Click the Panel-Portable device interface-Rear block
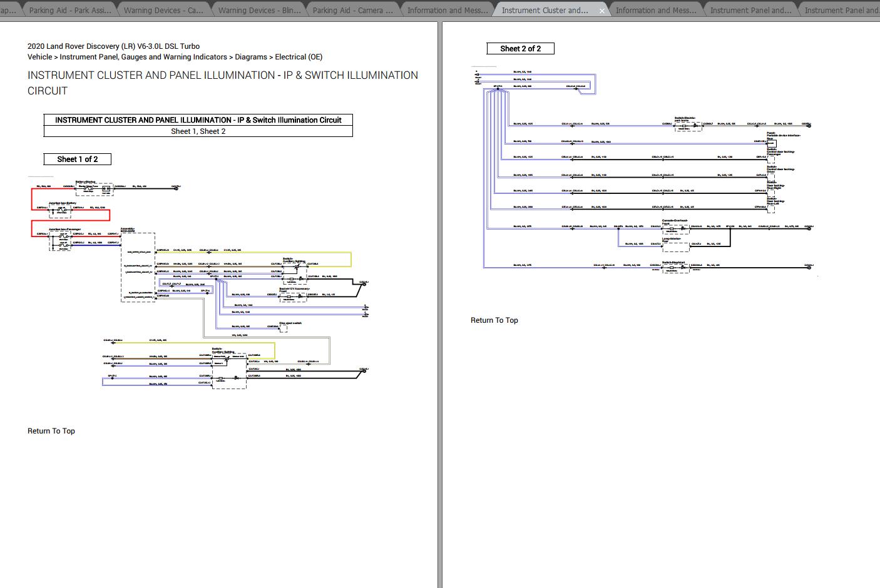Screen dimensions: 880x588 [771, 143]
